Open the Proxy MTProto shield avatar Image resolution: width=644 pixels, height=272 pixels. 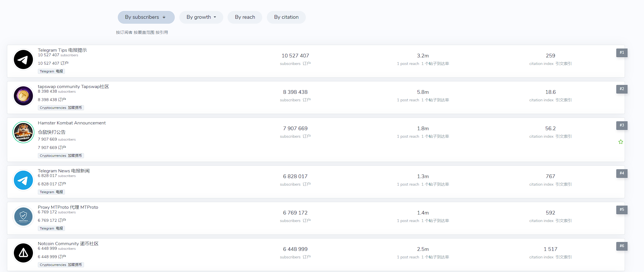(23, 217)
